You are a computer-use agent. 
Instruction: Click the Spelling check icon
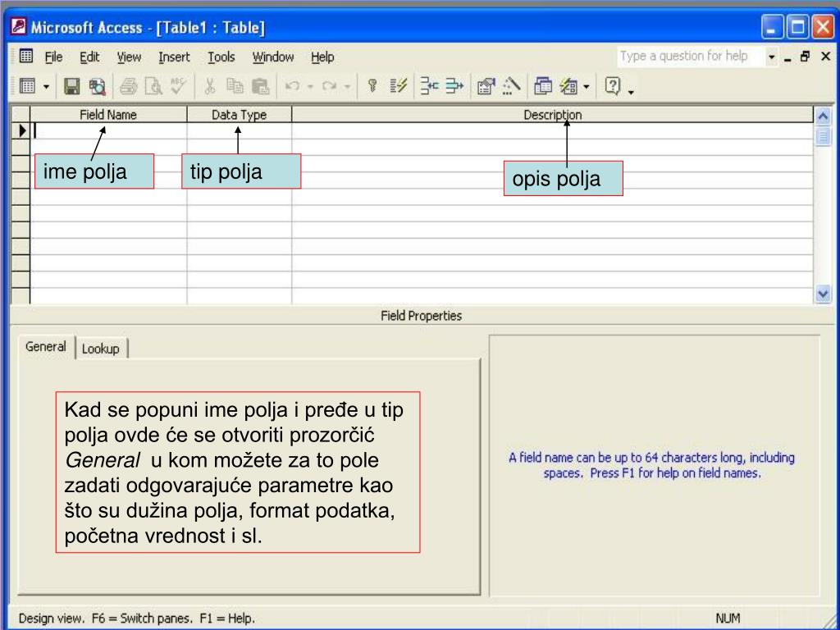(x=178, y=85)
